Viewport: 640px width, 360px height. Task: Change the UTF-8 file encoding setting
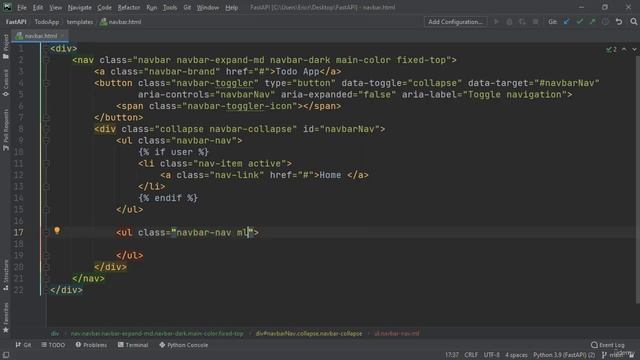tap(491, 355)
